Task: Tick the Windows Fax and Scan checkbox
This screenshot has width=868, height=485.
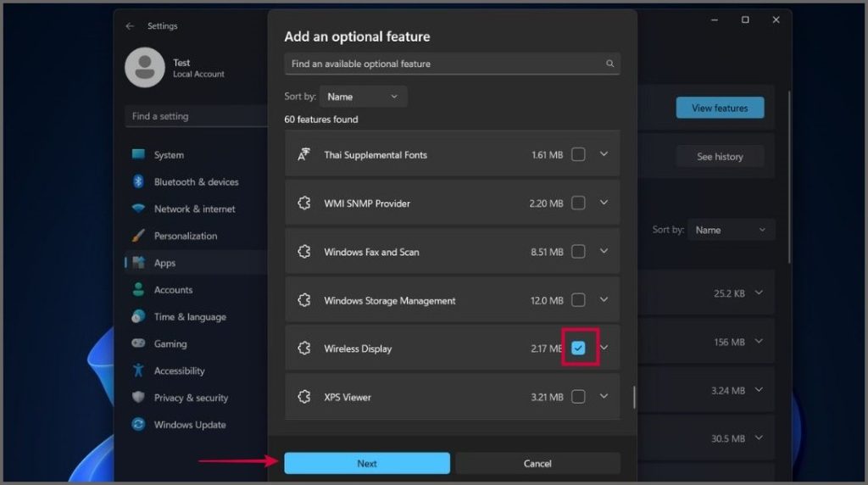Action: pyautogui.click(x=578, y=251)
